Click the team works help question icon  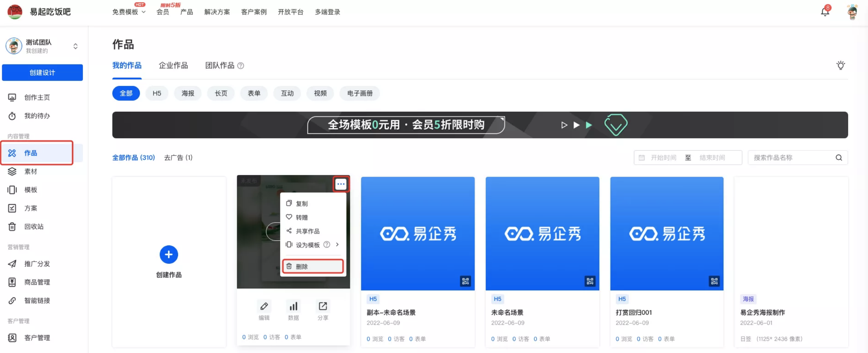click(x=241, y=66)
